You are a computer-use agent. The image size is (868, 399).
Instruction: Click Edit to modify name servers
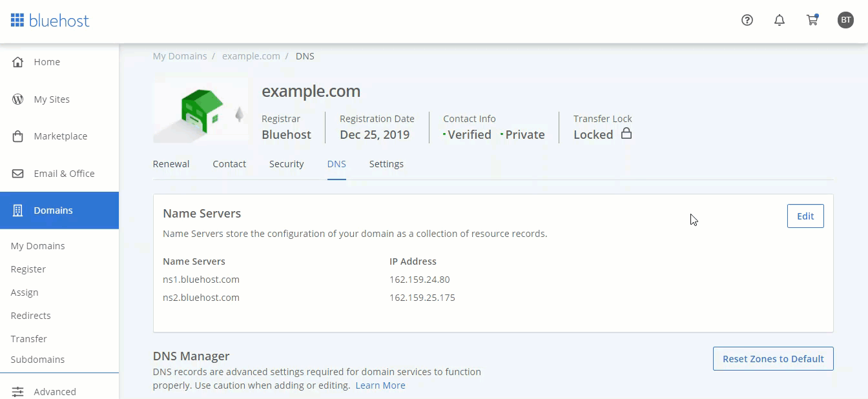coord(805,216)
